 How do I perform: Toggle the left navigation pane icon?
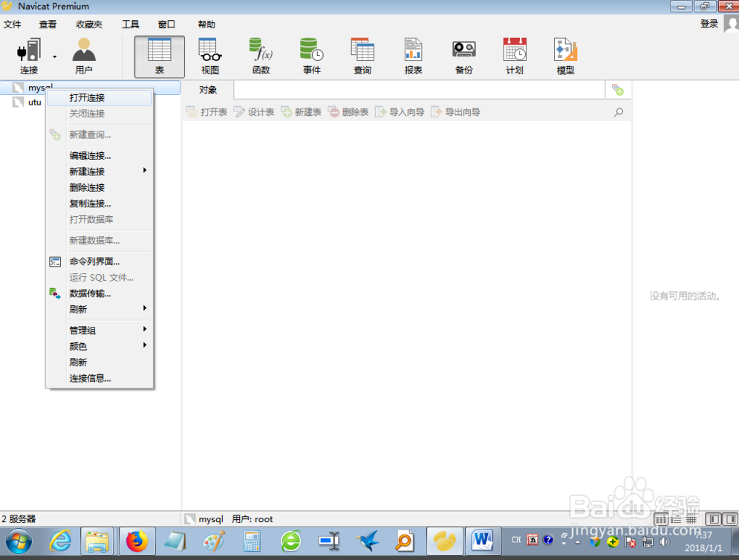pyautogui.click(x=714, y=519)
